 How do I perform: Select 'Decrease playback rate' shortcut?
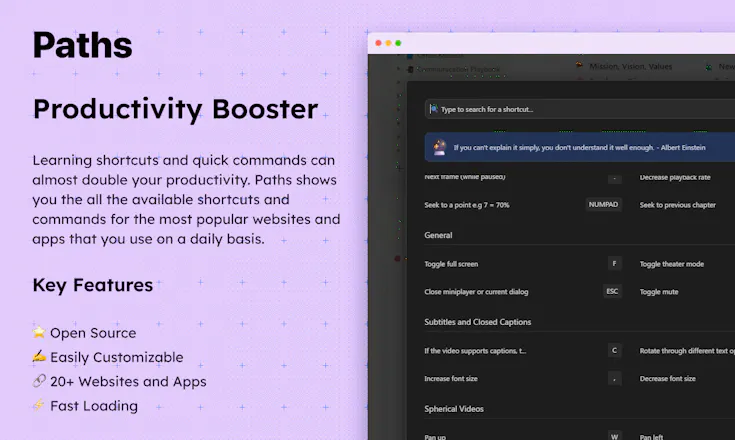coord(675,177)
